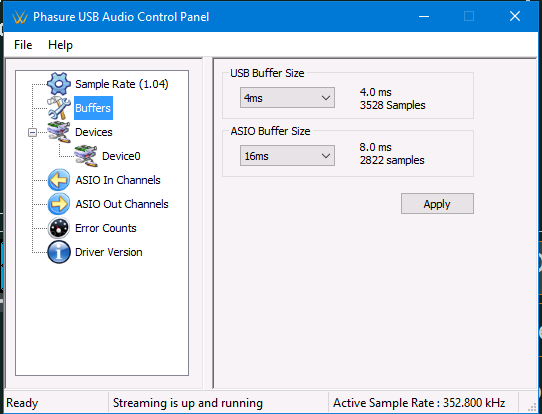Open the Help menu
The image size is (542, 414).
(60, 45)
